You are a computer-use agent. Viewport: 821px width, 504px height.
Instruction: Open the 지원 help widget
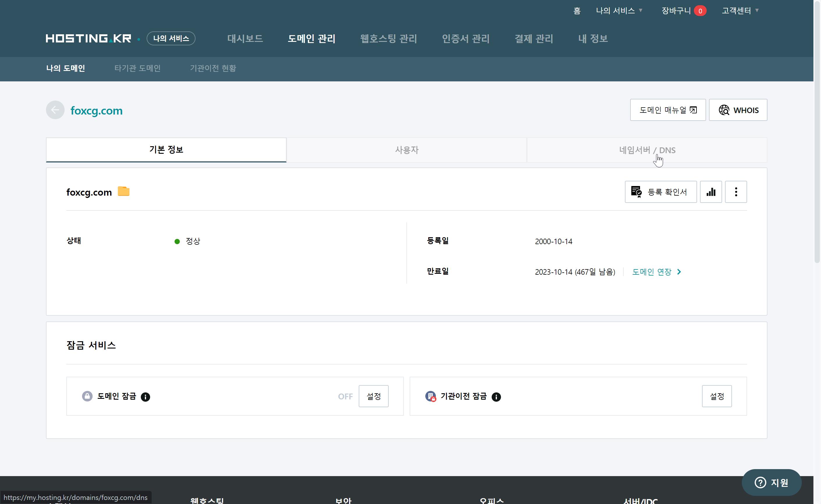point(771,482)
